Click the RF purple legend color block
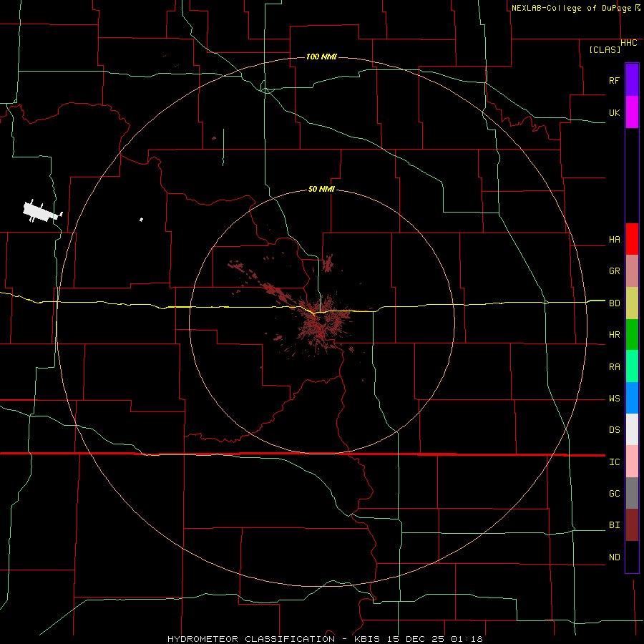Screen dimensions: 644x644 [x=632, y=80]
